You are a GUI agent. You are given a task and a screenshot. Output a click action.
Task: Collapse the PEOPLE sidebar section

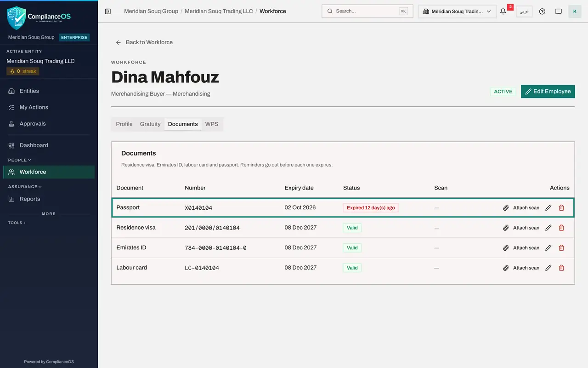pyautogui.click(x=20, y=160)
